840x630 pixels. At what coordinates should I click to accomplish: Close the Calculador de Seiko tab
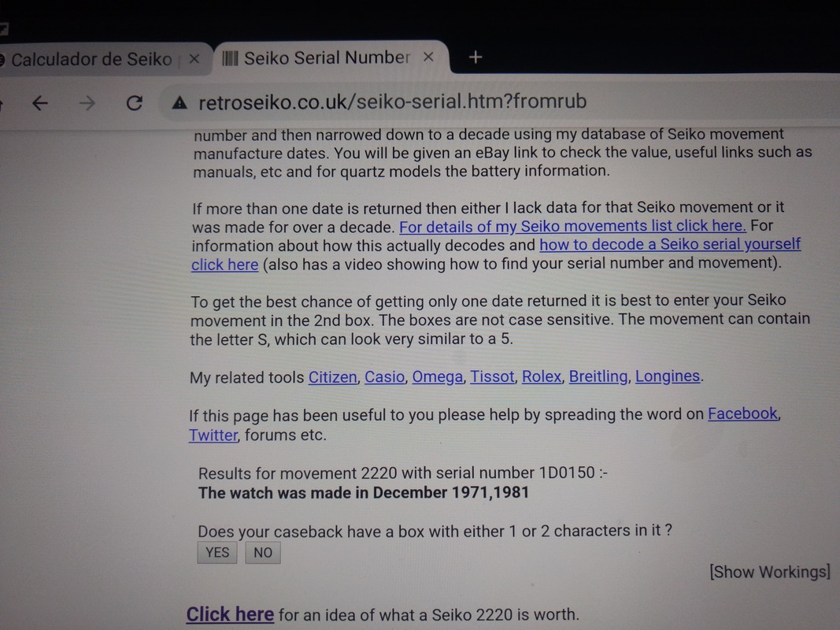tap(194, 59)
